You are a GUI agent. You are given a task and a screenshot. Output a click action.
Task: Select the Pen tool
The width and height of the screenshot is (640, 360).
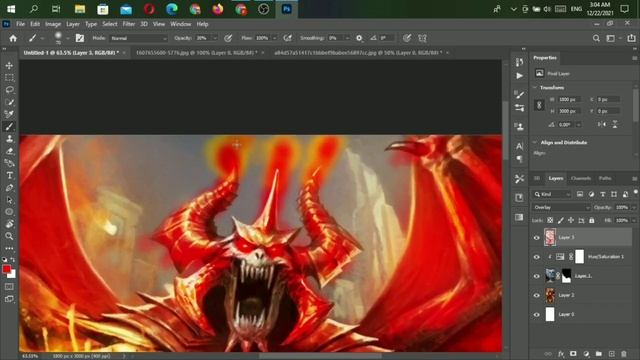pyautogui.click(x=9, y=188)
